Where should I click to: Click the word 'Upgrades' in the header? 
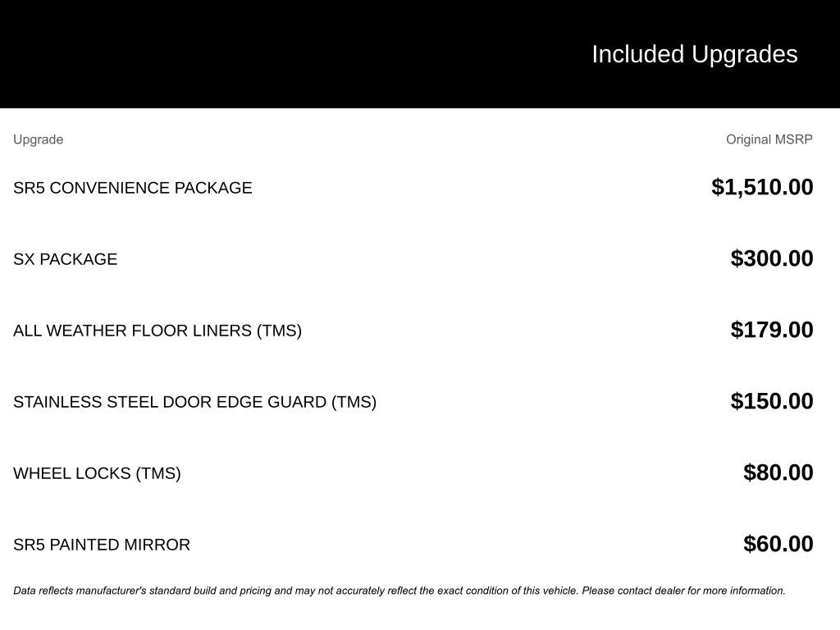click(x=744, y=55)
